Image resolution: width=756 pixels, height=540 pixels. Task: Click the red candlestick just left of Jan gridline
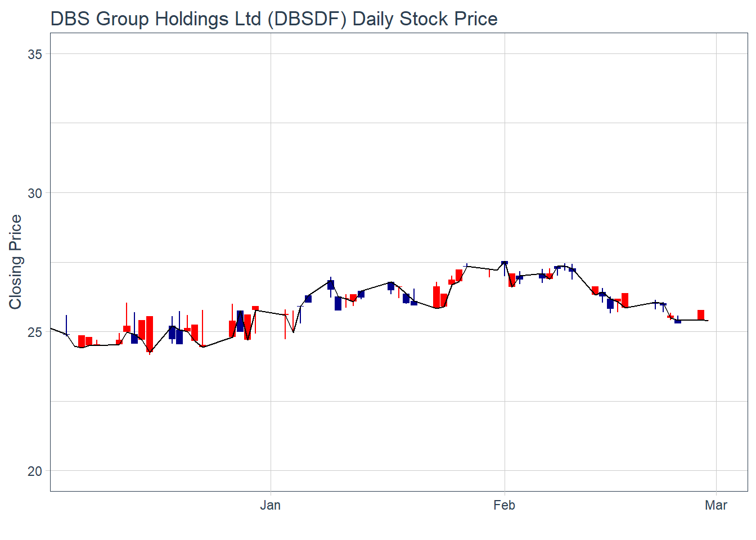click(x=255, y=308)
